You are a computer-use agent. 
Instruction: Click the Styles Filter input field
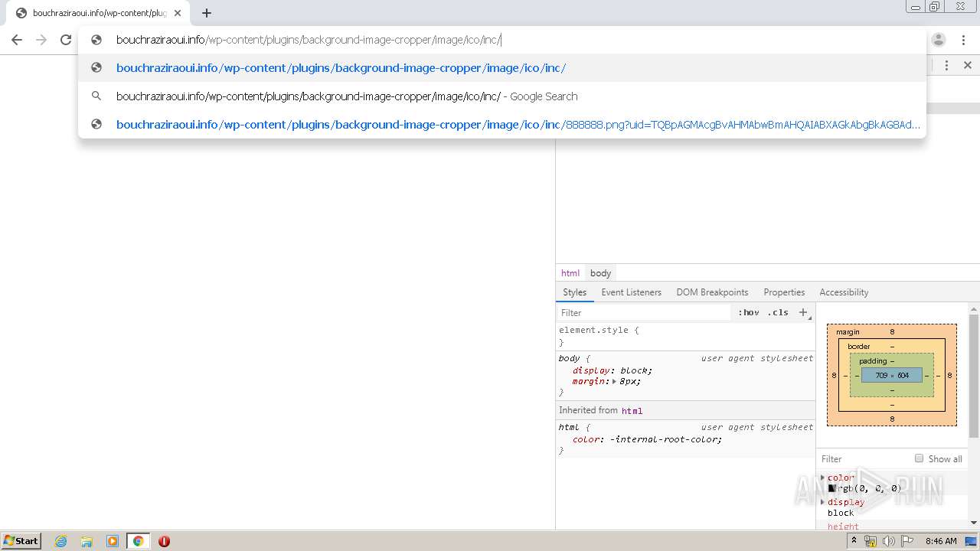point(643,312)
